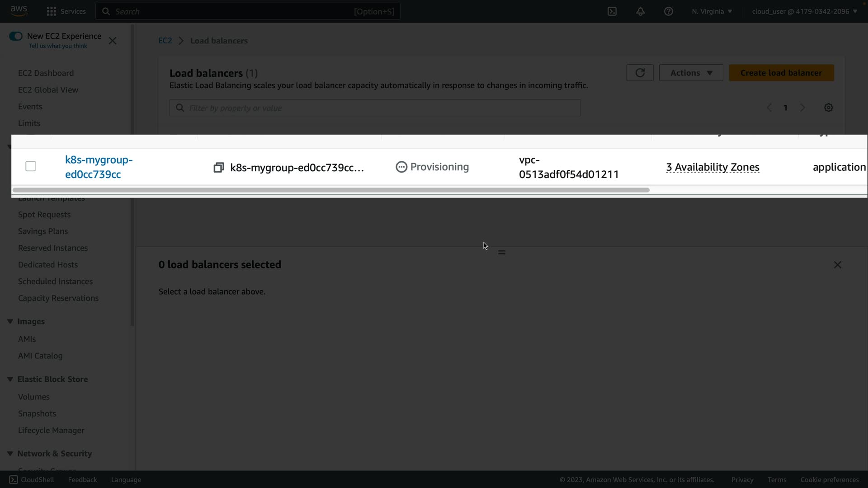Open the CloudShell terminal icon in top bar
The height and width of the screenshot is (488, 868).
[612, 11]
